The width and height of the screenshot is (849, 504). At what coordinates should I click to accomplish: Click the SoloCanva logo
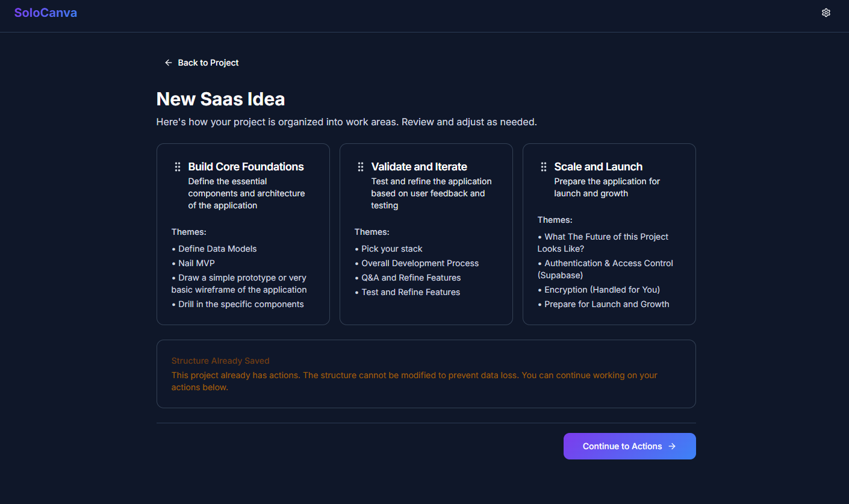45,12
